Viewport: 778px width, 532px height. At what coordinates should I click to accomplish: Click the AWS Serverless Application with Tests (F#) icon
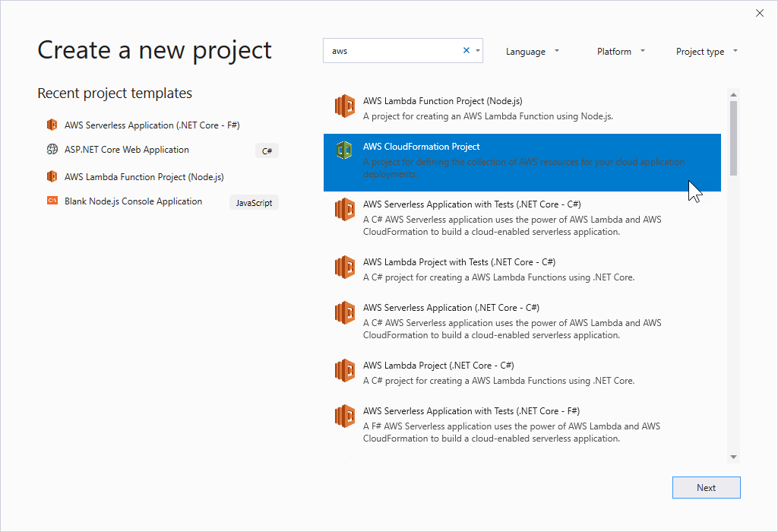(x=345, y=416)
